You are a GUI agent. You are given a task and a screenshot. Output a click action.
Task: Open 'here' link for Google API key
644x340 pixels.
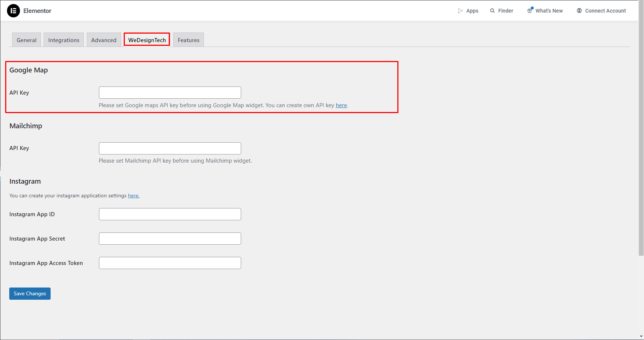[x=341, y=105]
